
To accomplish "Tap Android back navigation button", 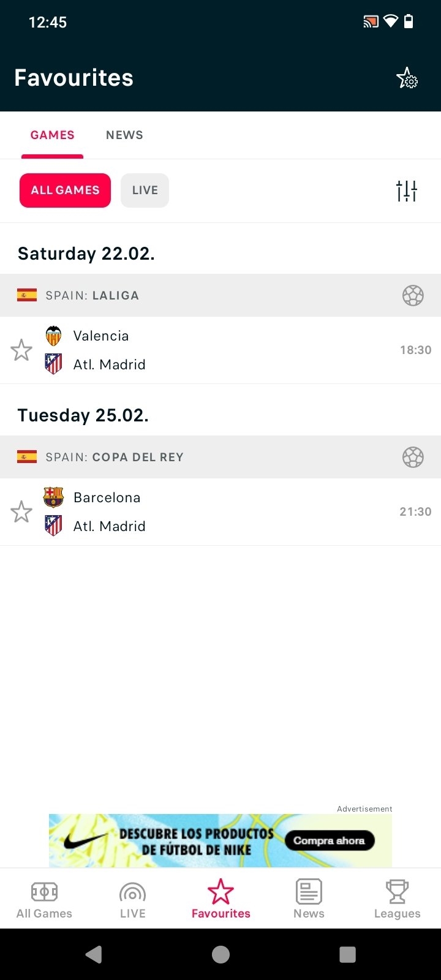I will coord(94,954).
